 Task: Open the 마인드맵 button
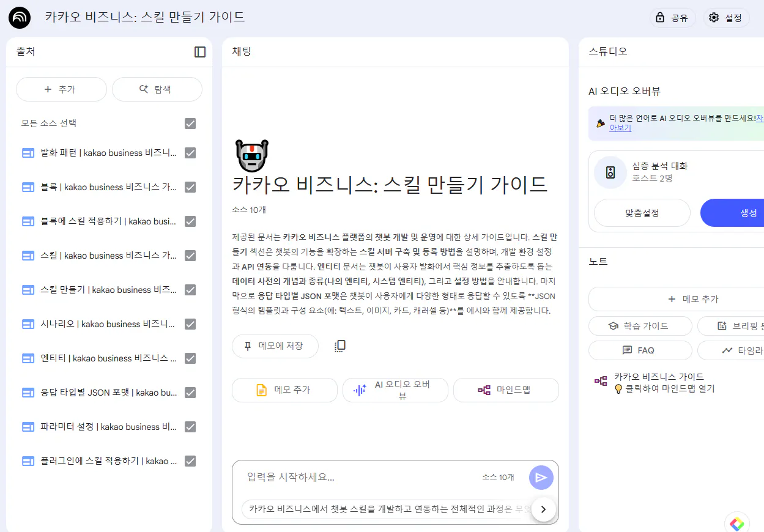[506, 390]
